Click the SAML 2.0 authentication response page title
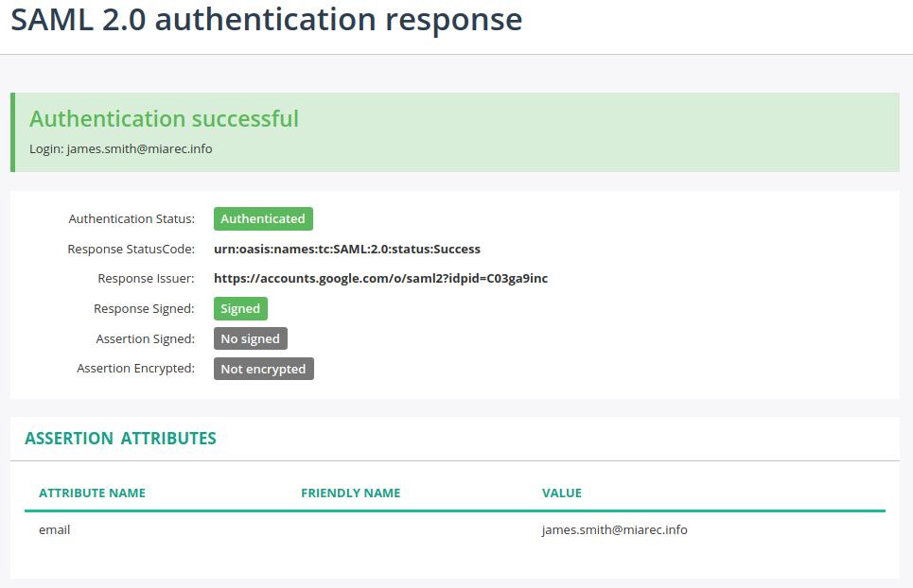Image resolution: width=913 pixels, height=588 pixels. point(266,19)
